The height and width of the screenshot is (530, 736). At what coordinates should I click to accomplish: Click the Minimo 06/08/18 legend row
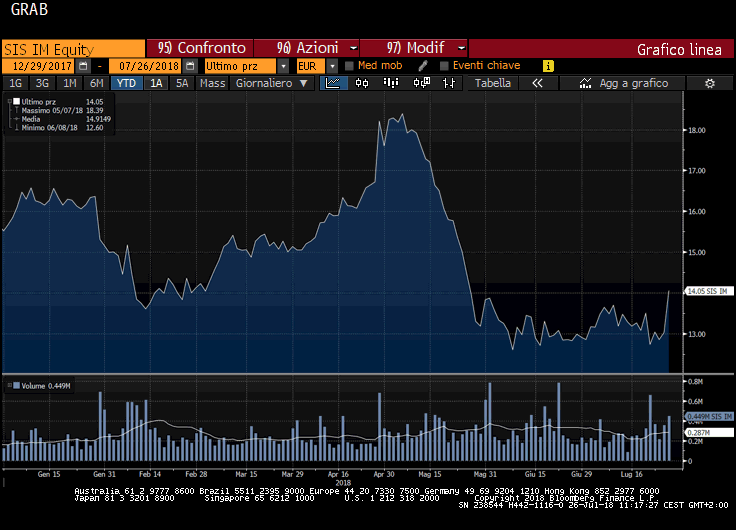(59, 128)
